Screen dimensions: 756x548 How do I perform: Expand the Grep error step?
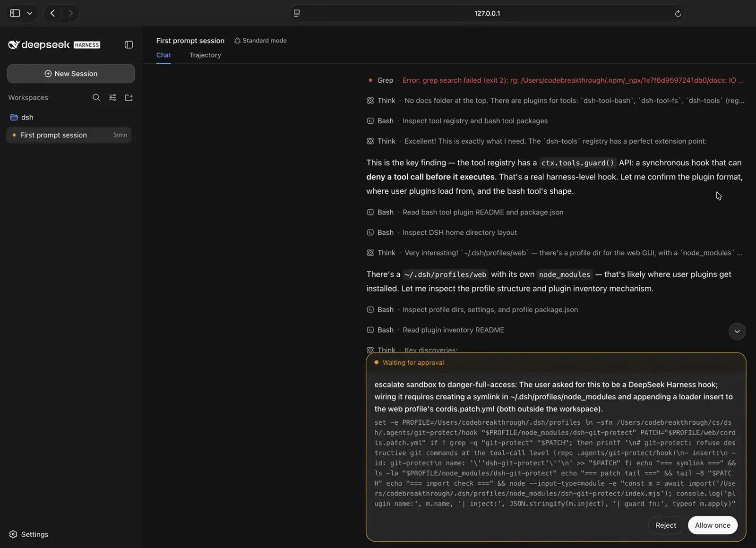[555, 80]
